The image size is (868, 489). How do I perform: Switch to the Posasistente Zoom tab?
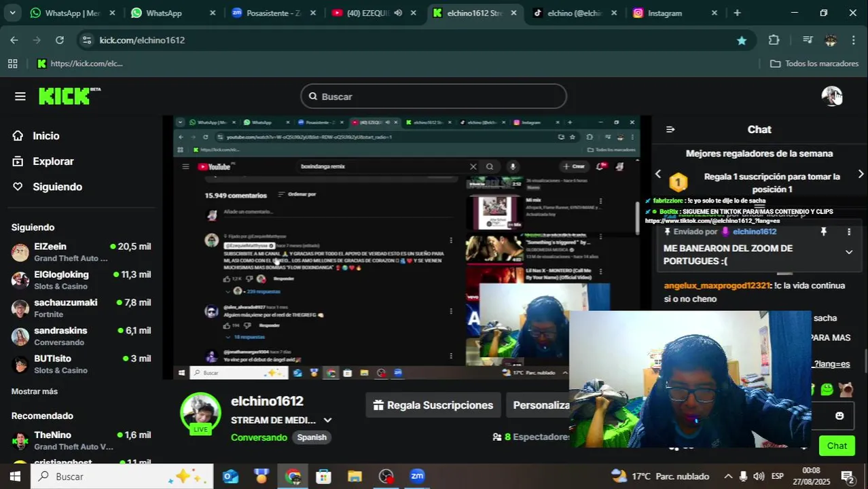click(x=273, y=13)
